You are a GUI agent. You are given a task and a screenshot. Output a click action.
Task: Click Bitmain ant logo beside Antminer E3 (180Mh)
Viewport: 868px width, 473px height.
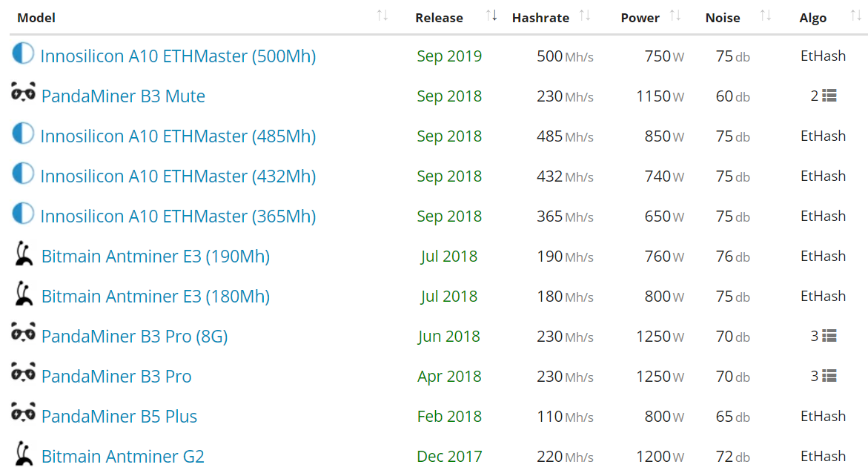(23, 294)
